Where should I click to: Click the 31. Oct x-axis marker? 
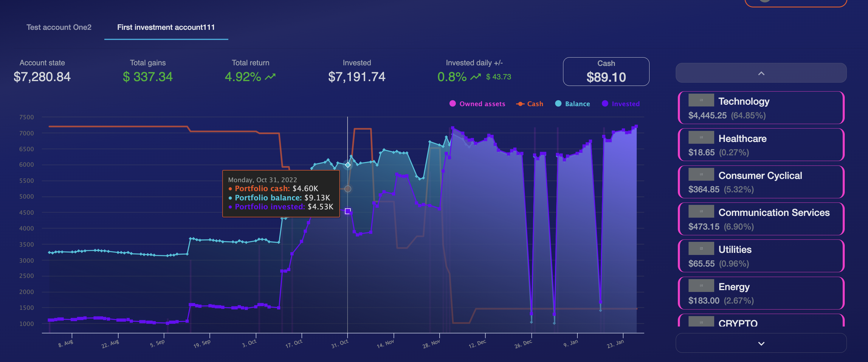point(340,344)
